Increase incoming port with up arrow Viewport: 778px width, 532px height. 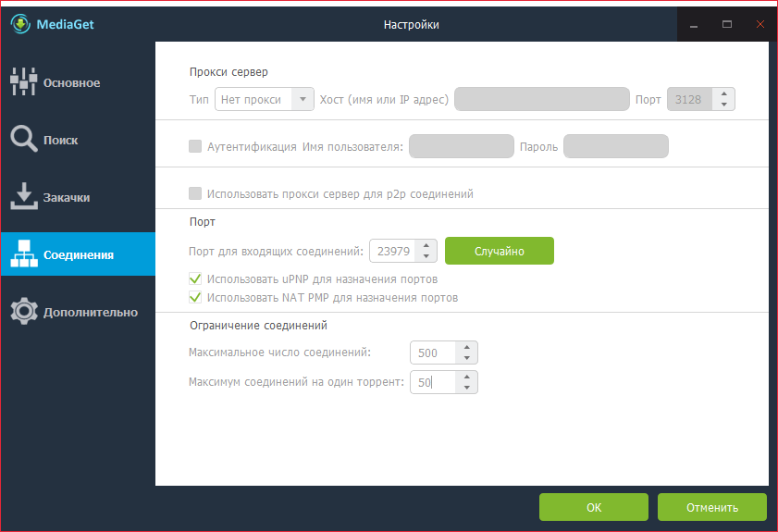tap(426, 246)
